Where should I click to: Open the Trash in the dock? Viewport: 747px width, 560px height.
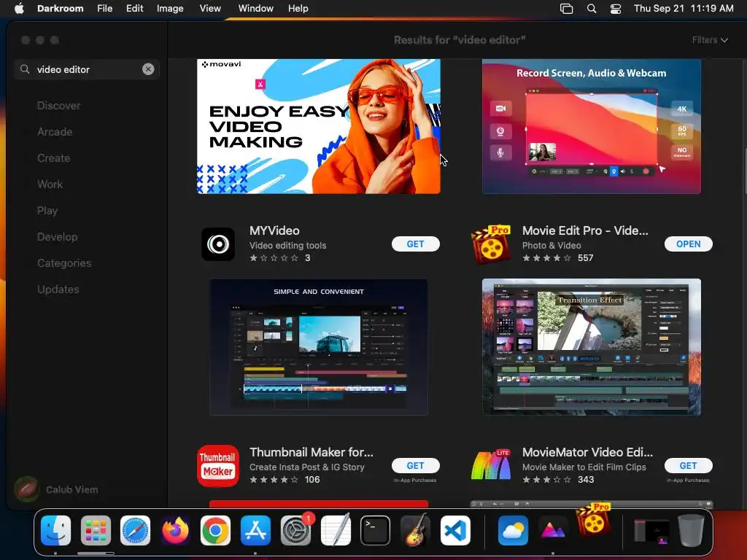click(x=692, y=531)
